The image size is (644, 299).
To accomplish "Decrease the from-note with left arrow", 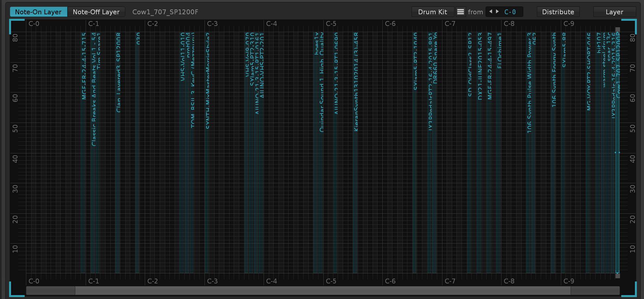I will (491, 12).
